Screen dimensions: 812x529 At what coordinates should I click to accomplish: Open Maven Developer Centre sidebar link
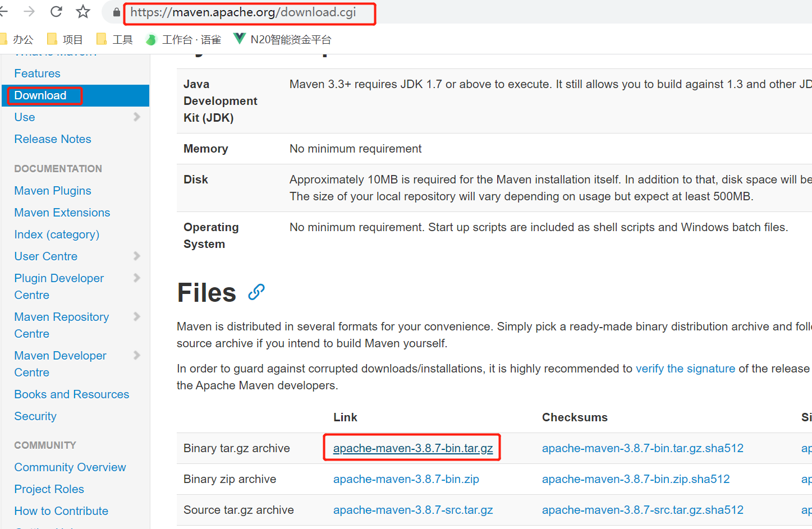[x=60, y=364]
